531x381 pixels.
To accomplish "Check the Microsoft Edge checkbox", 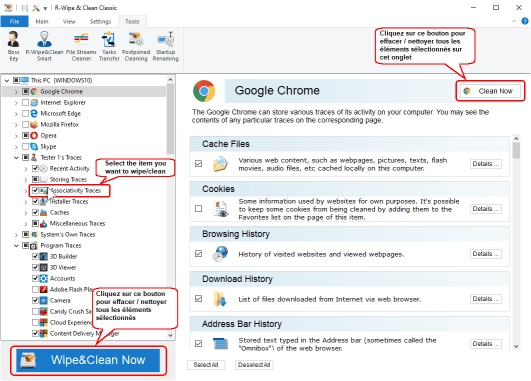I will coord(25,113).
